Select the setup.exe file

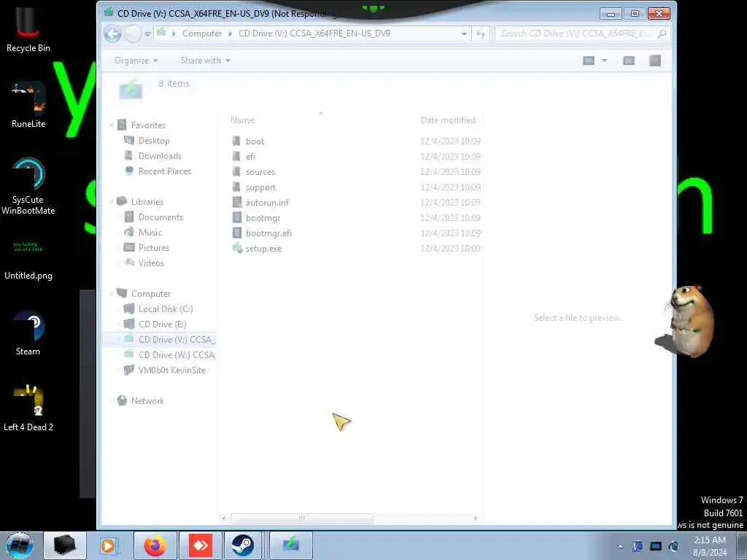(x=263, y=249)
